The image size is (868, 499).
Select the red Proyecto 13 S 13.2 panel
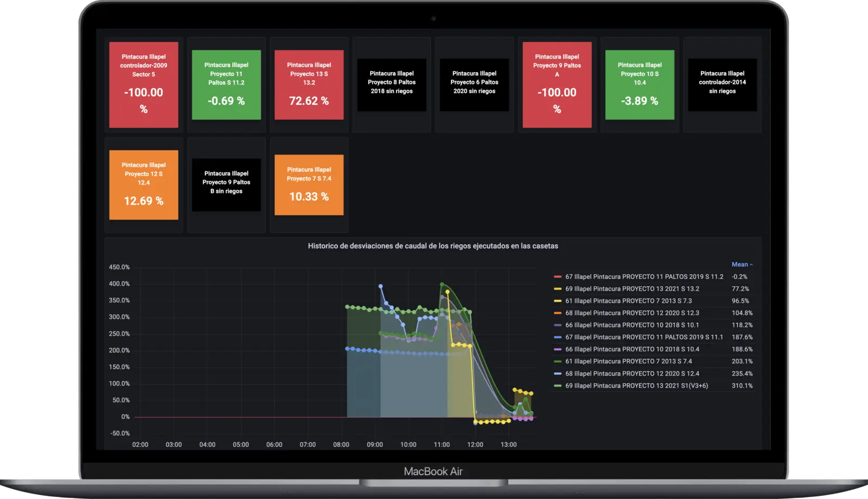click(x=309, y=85)
